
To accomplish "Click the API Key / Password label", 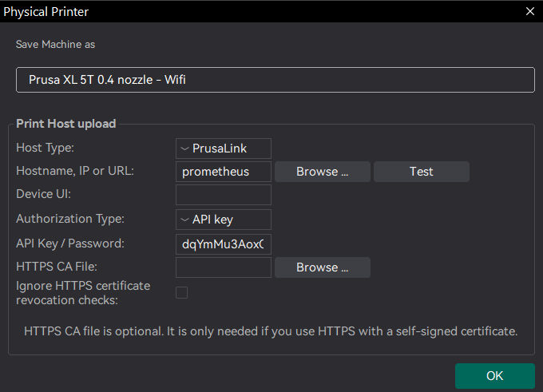I will (69, 244).
